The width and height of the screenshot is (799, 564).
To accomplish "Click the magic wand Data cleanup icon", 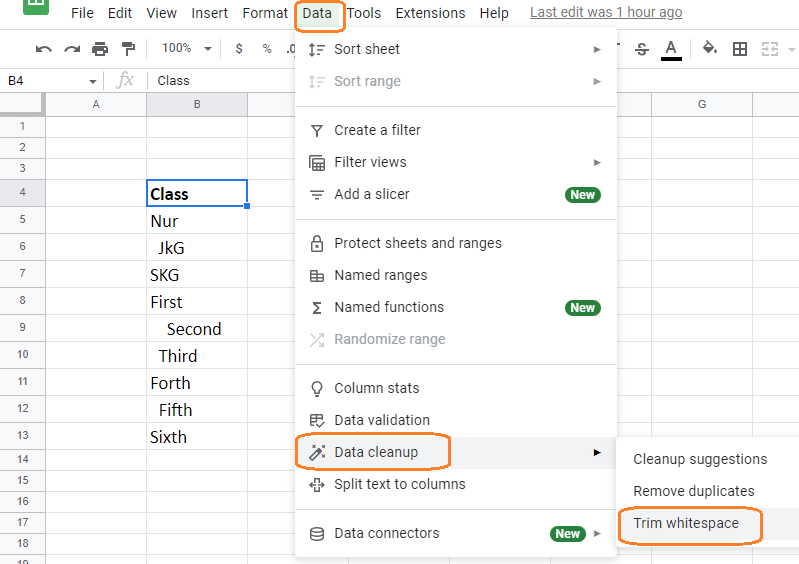I will coord(316,452).
